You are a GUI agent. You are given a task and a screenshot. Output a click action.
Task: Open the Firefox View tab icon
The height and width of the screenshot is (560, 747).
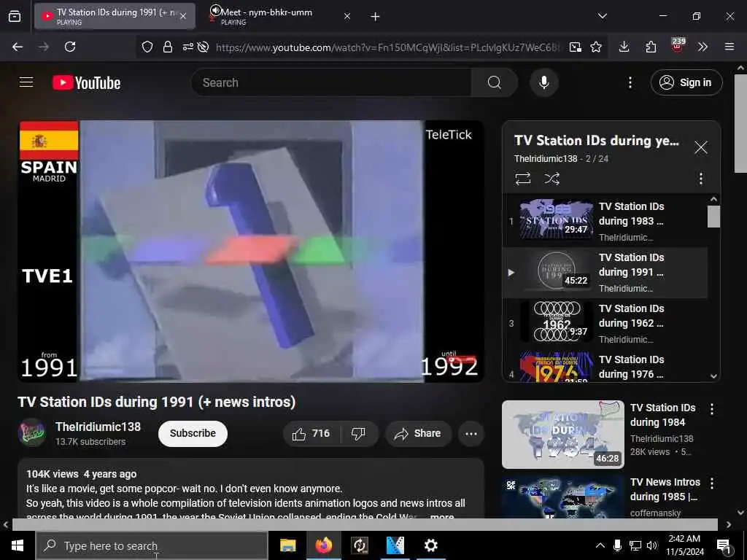coord(15,17)
